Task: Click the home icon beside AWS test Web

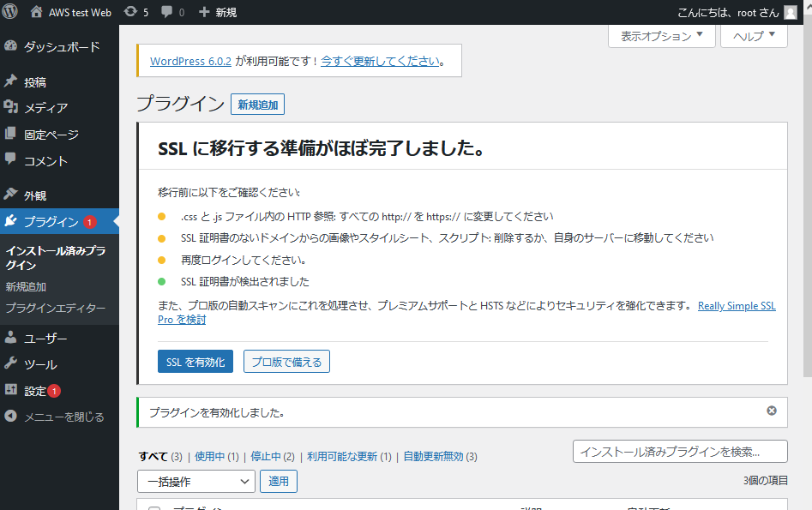Action: (x=36, y=11)
